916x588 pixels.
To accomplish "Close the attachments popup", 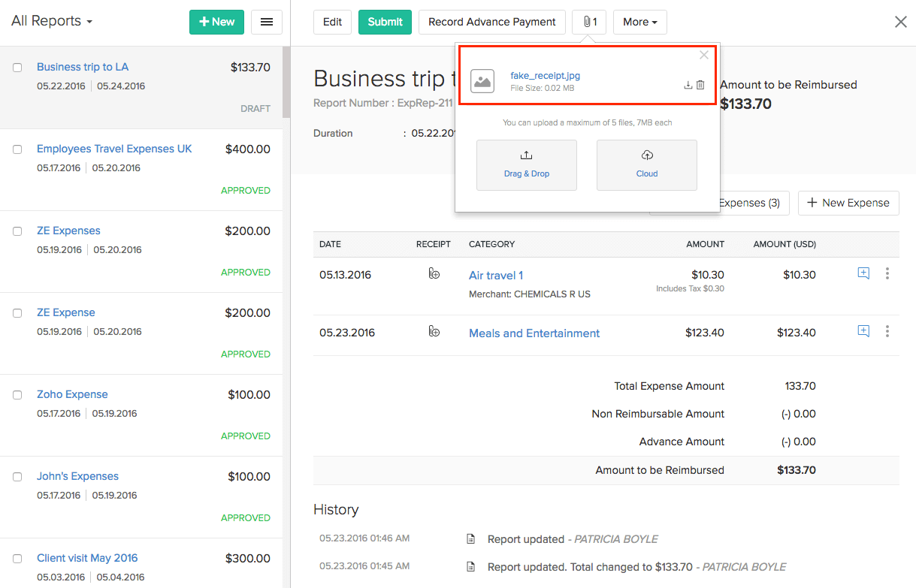I will 703,55.
